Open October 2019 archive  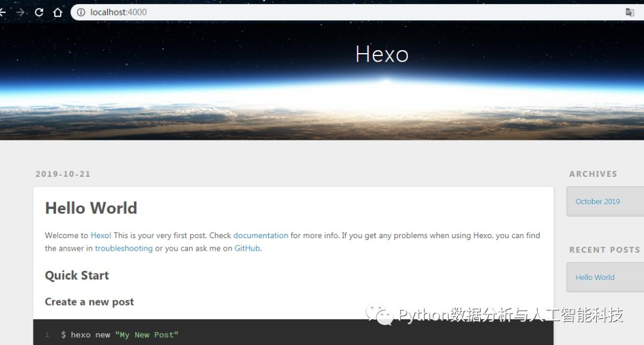pos(597,202)
